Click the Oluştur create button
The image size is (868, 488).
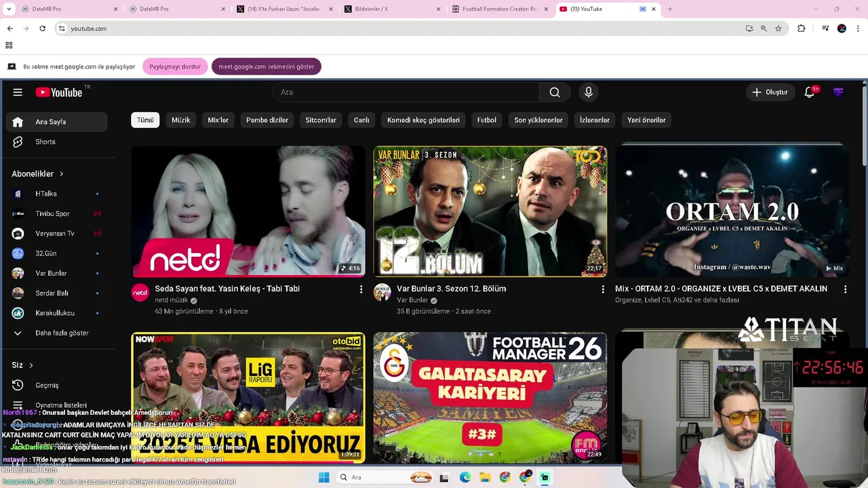pyautogui.click(x=770, y=92)
